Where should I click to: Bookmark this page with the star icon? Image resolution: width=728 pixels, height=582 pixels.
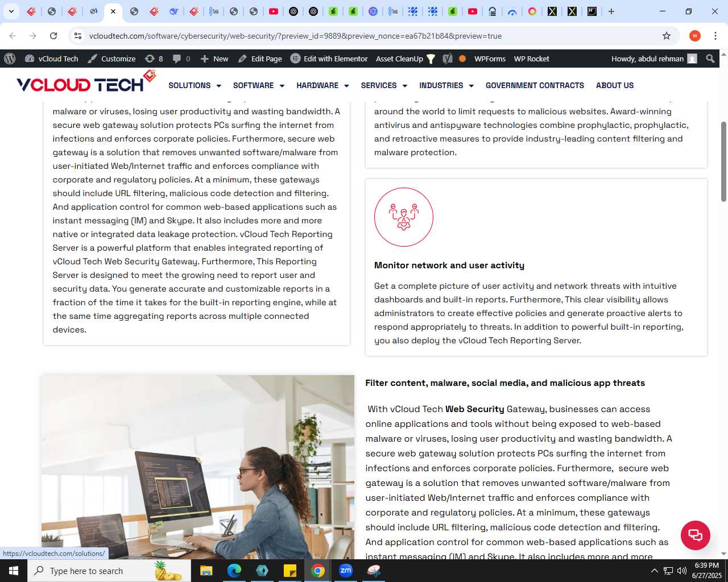tap(667, 36)
